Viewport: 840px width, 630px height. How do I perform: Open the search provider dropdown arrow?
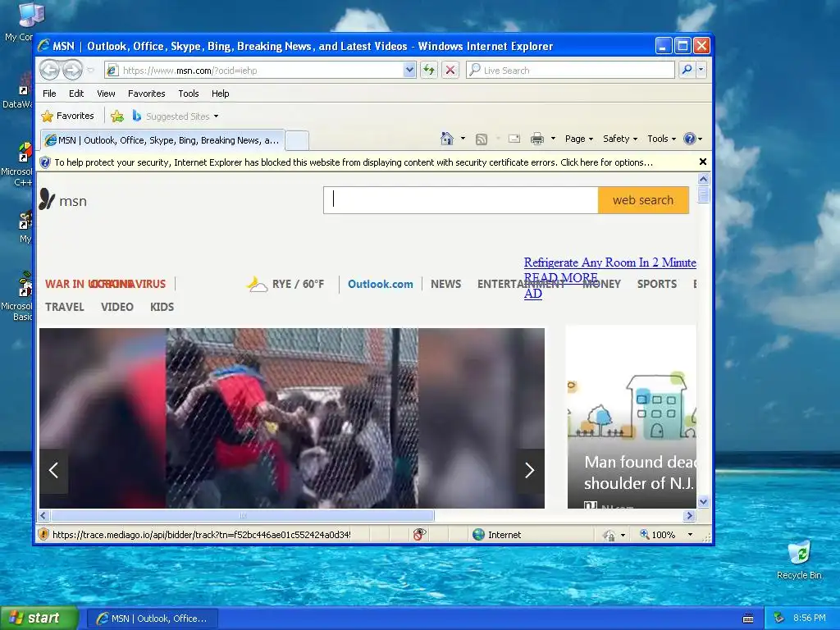pos(701,71)
